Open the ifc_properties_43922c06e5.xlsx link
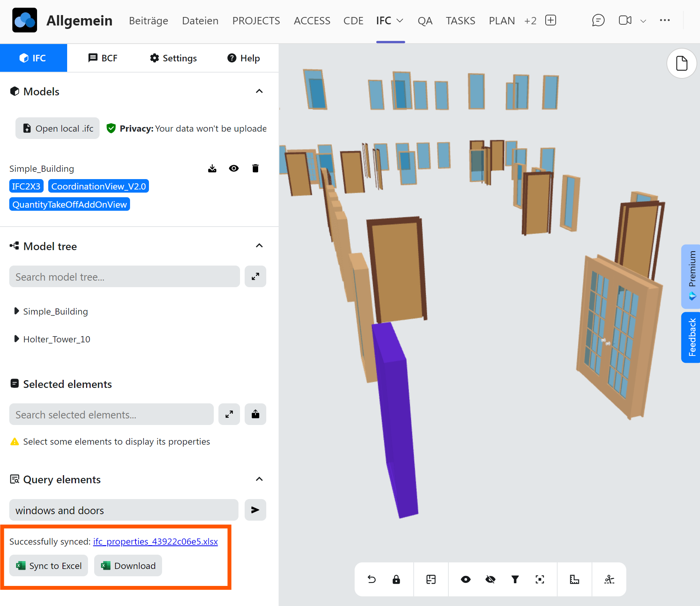Viewport: 700px width, 606px height. tap(155, 542)
